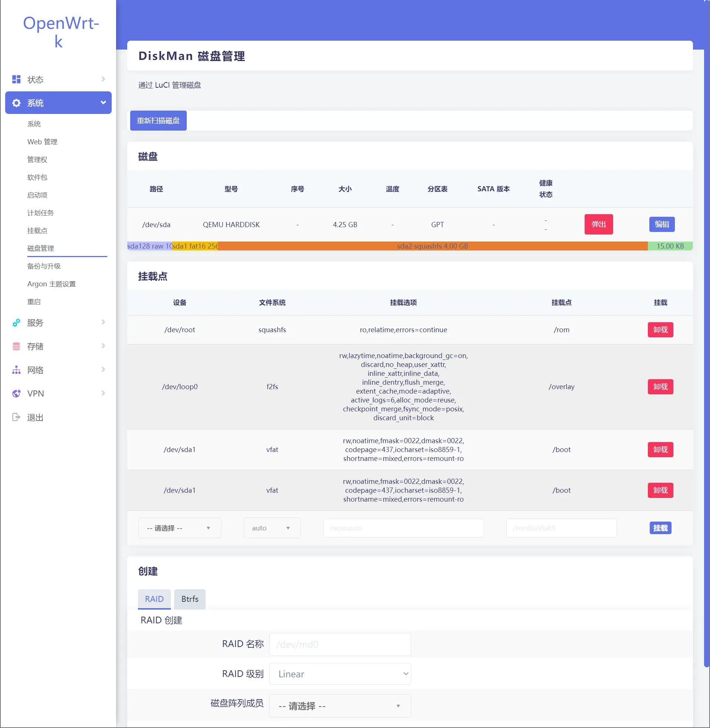Open the RAID level Linear dropdown
Image resolution: width=710 pixels, height=728 pixels.
340,674
